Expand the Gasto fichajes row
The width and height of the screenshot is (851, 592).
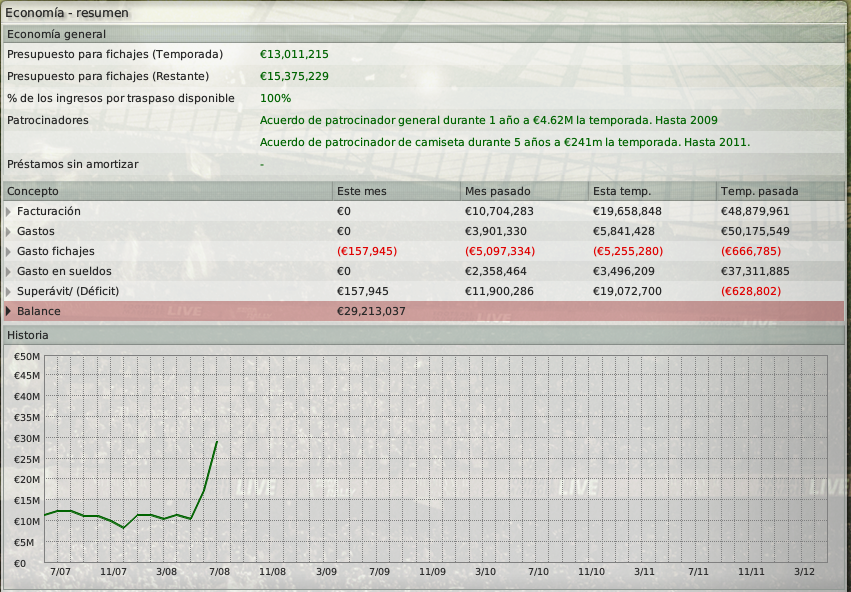[8, 252]
